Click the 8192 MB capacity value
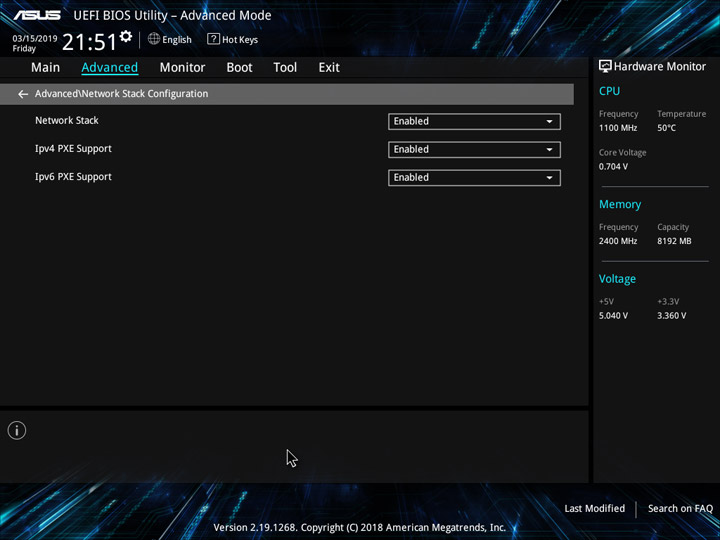The width and height of the screenshot is (720, 540). 674,241
